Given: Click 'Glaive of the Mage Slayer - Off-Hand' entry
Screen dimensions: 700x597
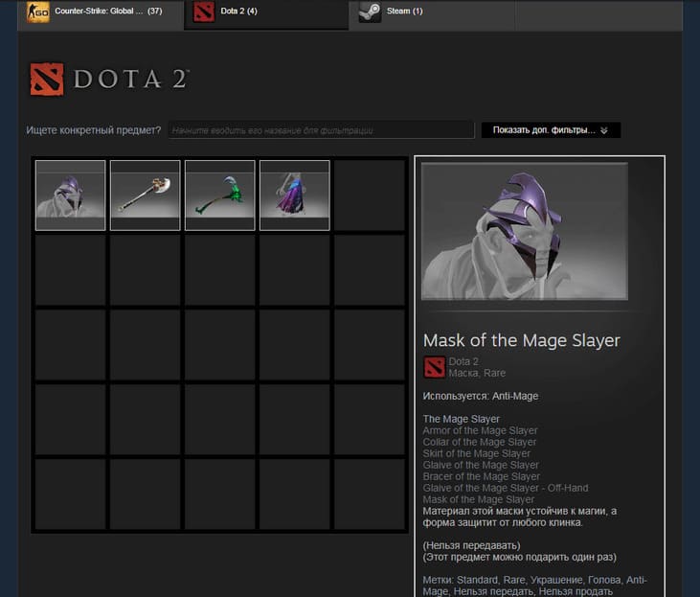Looking at the screenshot, I should pos(506,488).
